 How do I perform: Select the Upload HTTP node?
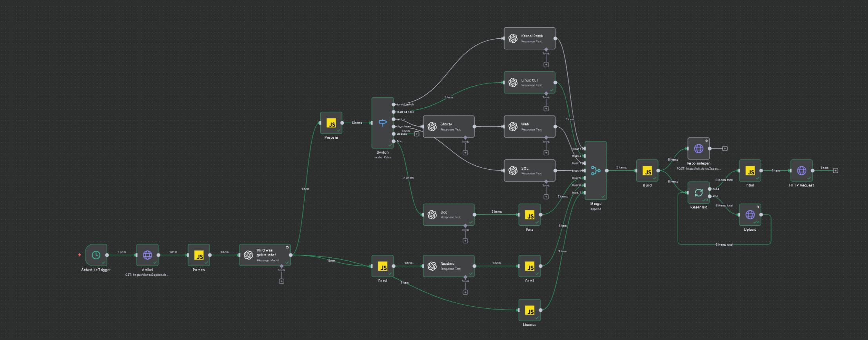click(750, 215)
